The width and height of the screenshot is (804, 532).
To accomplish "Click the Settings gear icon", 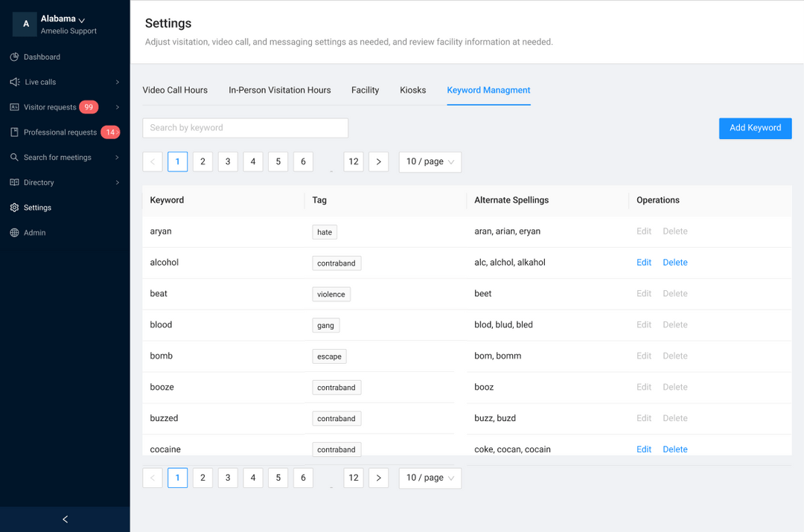I will coord(14,208).
